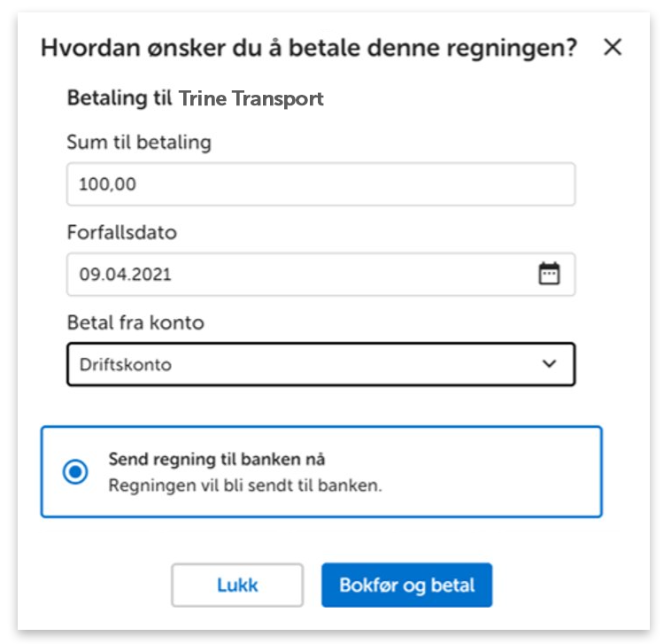Viewport: 664px width, 644px height.
Task: Click the Sum til betaling label
Action: pyautogui.click(x=139, y=142)
